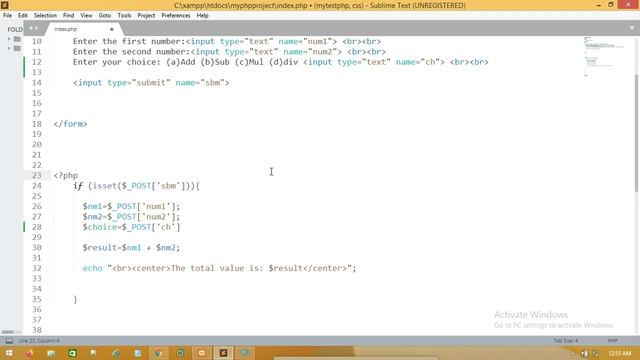640x360 pixels.
Task: Open the Windows Start button
Action: coord(9,353)
